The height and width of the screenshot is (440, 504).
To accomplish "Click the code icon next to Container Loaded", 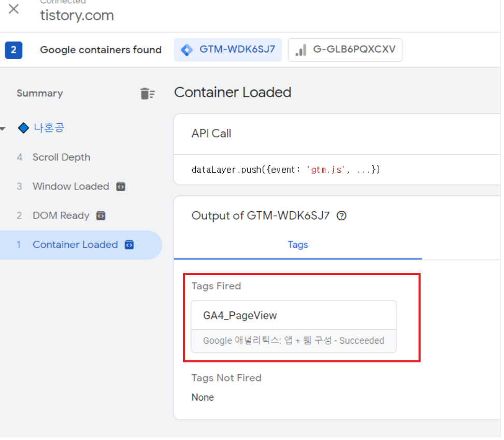I will pos(129,245).
